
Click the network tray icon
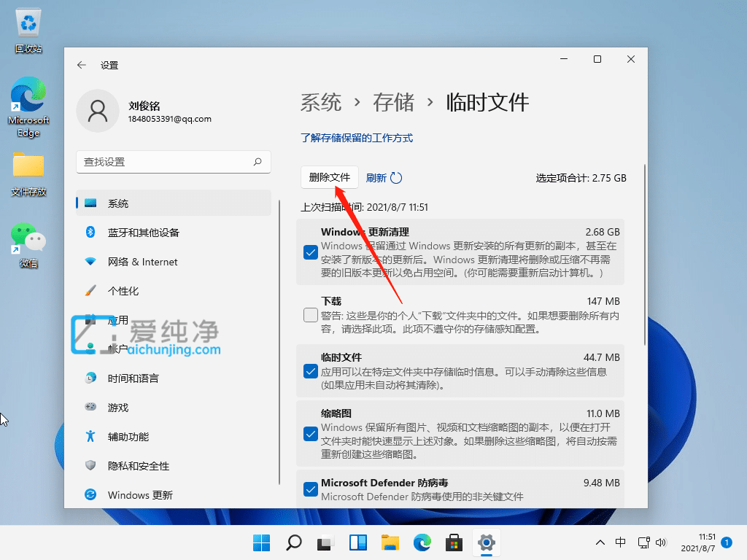pyautogui.click(x=643, y=542)
